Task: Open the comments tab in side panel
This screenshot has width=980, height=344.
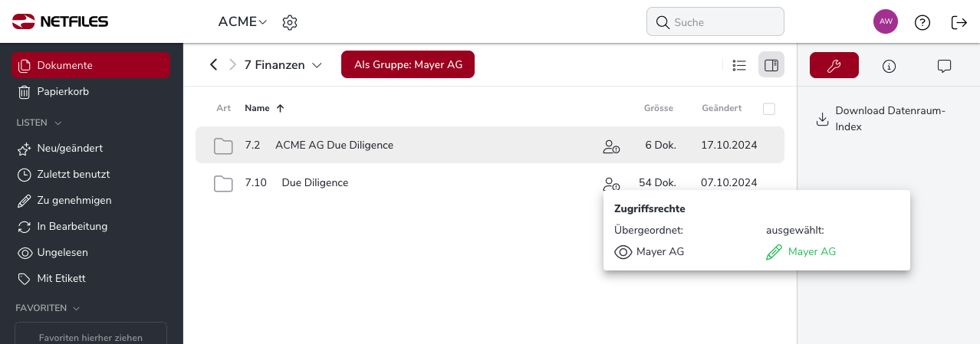Action: pyautogui.click(x=945, y=66)
